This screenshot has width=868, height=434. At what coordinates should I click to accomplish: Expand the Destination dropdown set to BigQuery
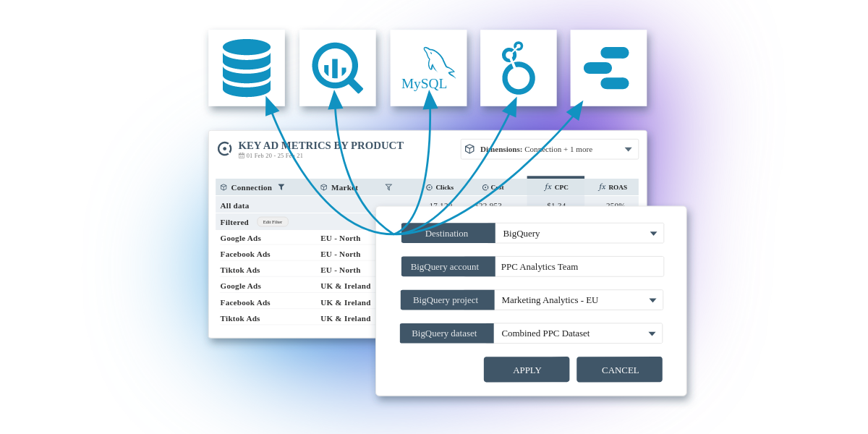click(579, 233)
